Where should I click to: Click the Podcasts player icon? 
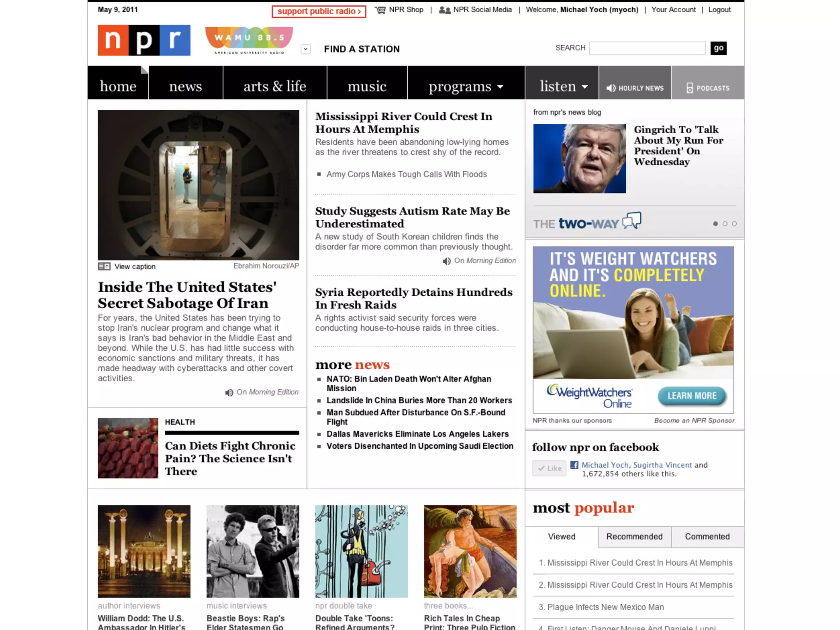[689, 88]
